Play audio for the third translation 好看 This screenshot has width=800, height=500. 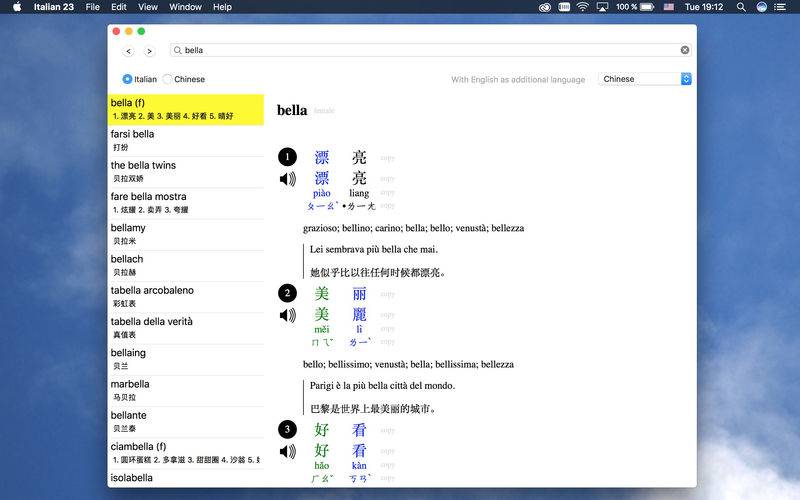pyautogui.click(x=287, y=452)
